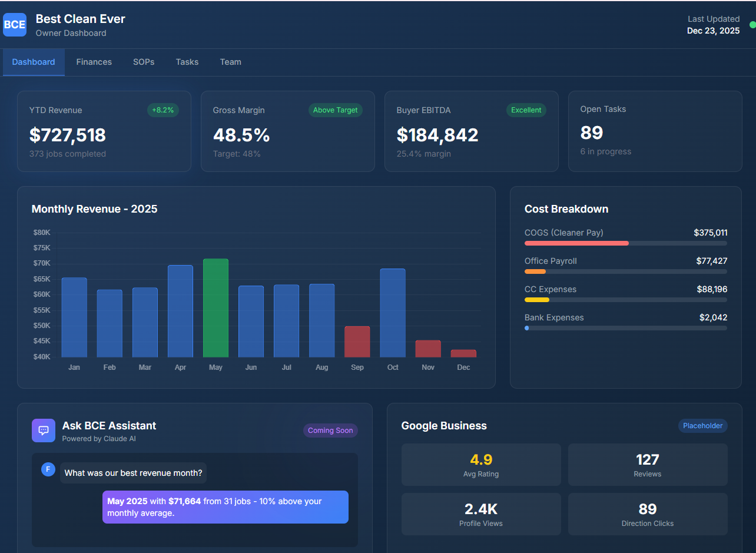The image size is (756, 553).
Task: Click the December revenue bar
Action: [x=463, y=354]
